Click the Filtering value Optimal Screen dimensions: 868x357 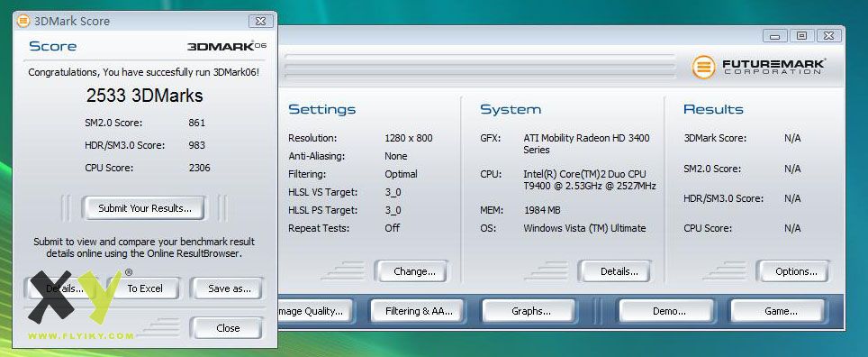[401, 174]
